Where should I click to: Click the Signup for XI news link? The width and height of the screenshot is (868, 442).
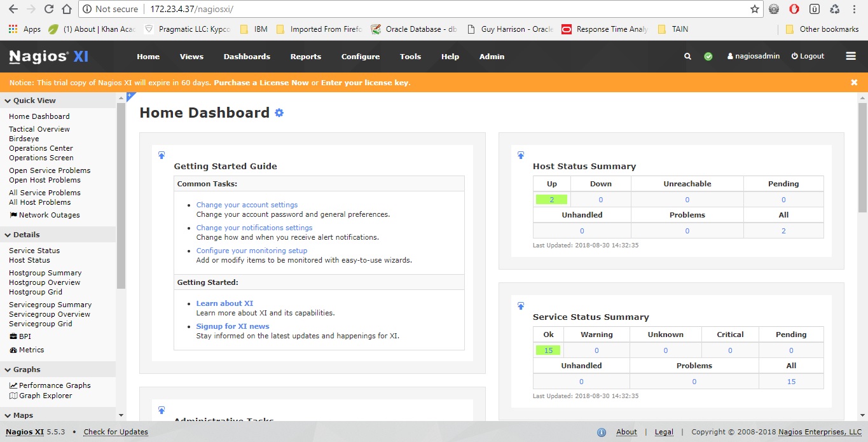pyautogui.click(x=233, y=326)
